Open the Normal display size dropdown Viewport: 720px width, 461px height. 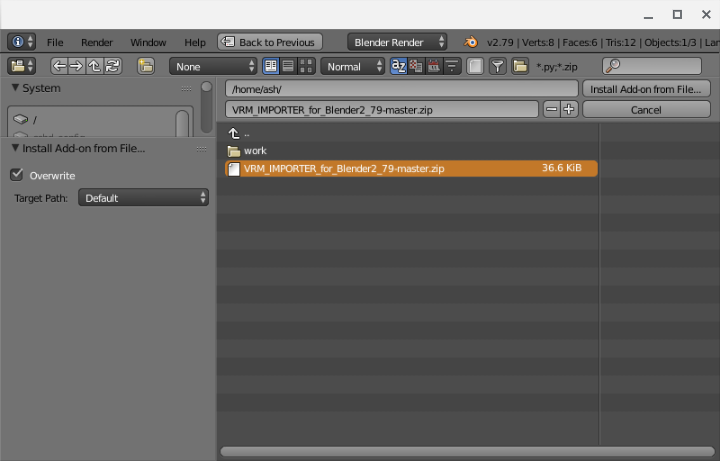(353, 67)
